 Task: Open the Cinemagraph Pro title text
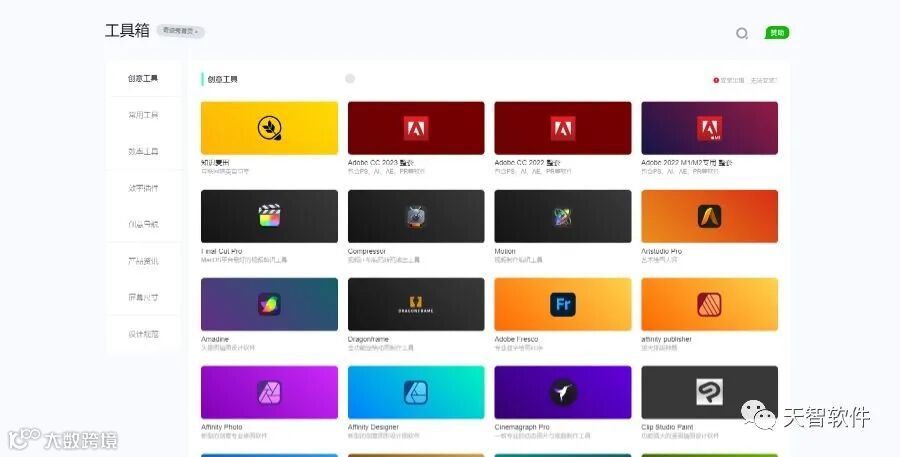[522, 427]
